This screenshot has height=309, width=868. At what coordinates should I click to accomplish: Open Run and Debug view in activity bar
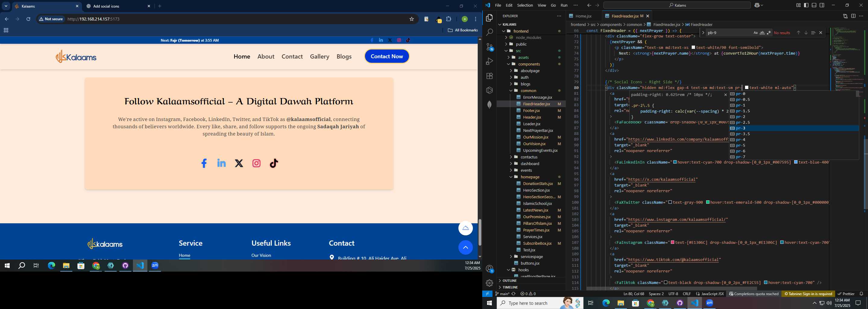(489, 61)
